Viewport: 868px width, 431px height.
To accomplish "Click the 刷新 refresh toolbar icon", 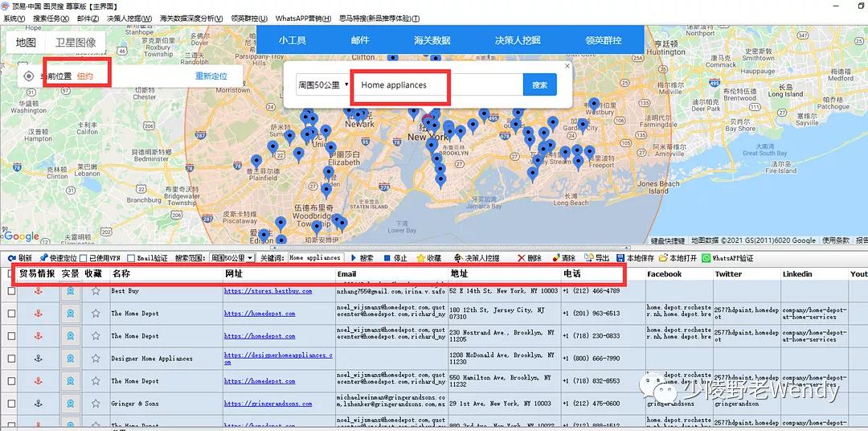I will [x=11, y=258].
